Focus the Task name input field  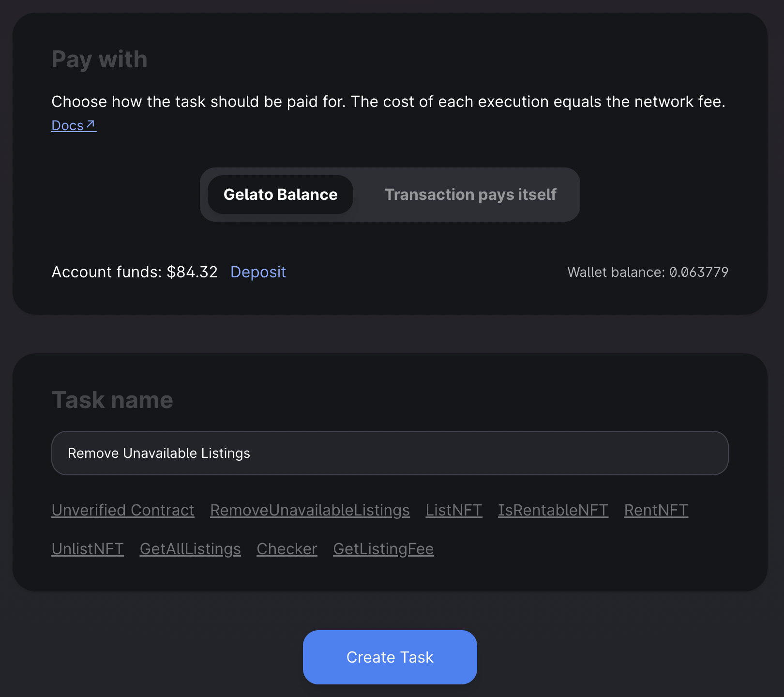click(390, 453)
